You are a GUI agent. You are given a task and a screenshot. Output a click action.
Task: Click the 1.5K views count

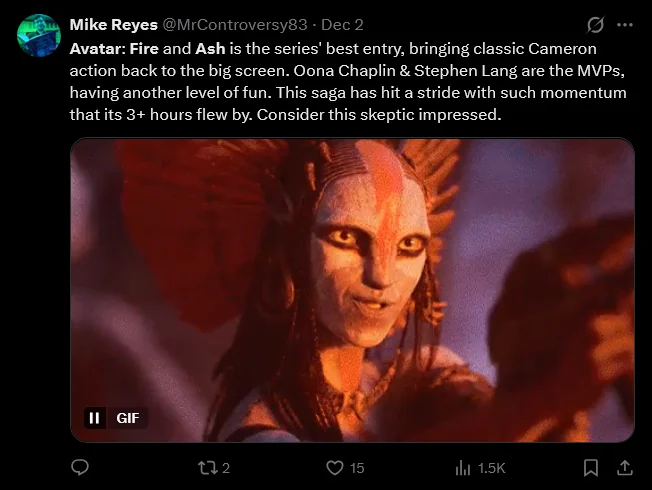point(491,468)
